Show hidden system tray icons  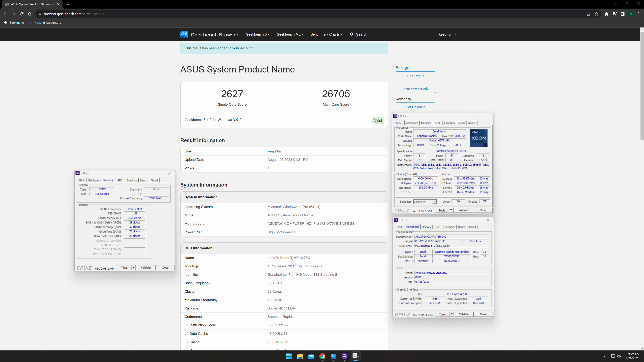pyautogui.click(x=605, y=356)
